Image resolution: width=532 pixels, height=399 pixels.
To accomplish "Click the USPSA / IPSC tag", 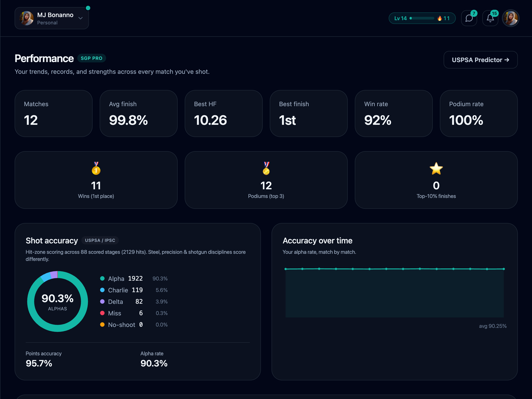I will [x=100, y=240].
